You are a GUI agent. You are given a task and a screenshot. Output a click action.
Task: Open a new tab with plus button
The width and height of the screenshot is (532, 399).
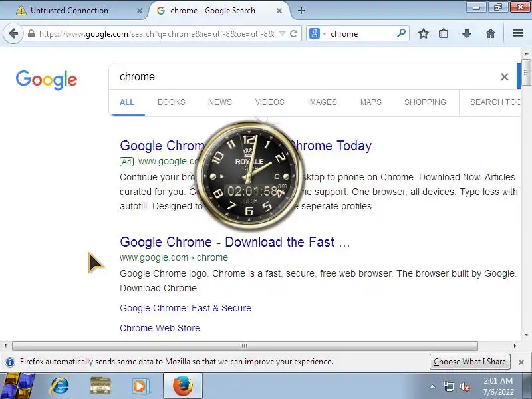tap(301, 11)
